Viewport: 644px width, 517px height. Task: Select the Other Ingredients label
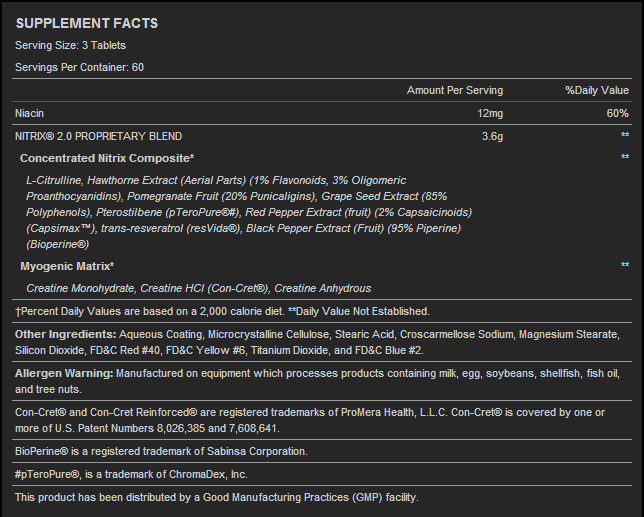coord(66,333)
